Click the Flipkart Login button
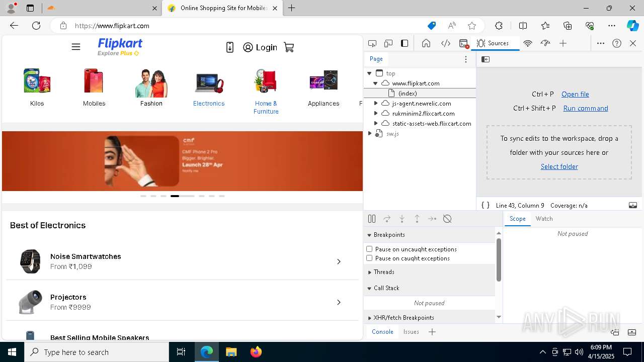Screen dimensions: 644x362 coord(260,47)
